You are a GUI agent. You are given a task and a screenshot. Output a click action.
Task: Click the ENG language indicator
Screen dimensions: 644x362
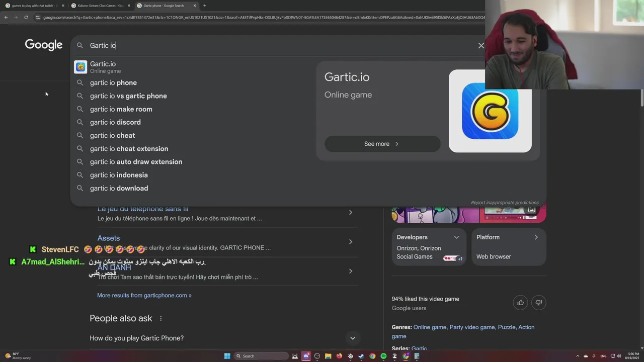pyautogui.click(x=603, y=356)
